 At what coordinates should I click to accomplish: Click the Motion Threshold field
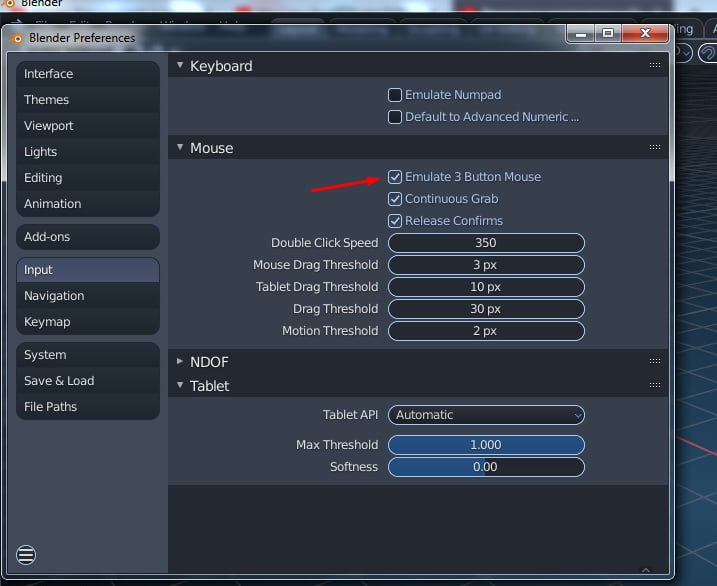point(486,330)
